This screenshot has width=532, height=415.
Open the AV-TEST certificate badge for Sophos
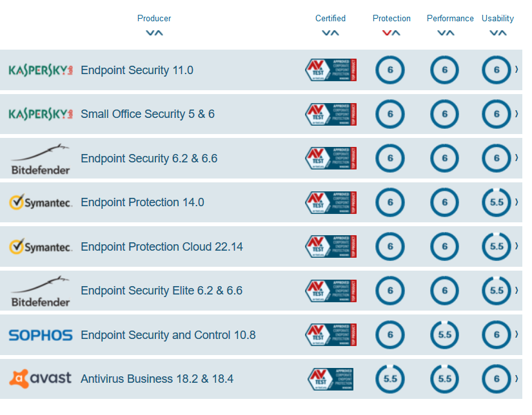pos(331,335)
